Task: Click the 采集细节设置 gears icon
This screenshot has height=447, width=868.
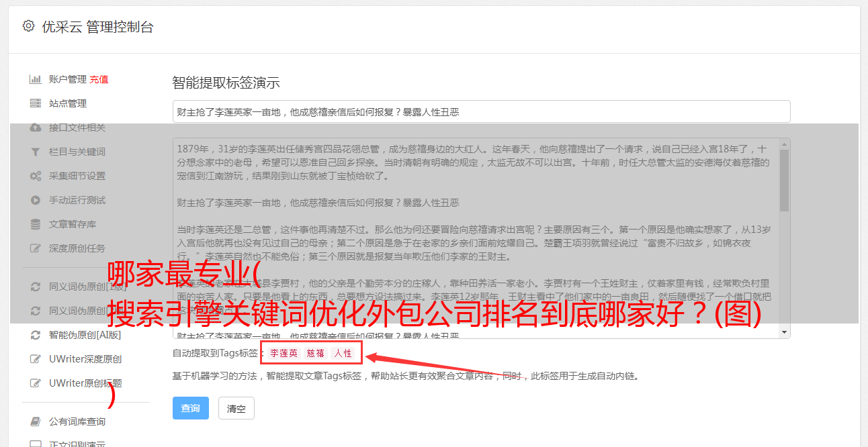Action: pyautogui.click(x=35, y=176)
